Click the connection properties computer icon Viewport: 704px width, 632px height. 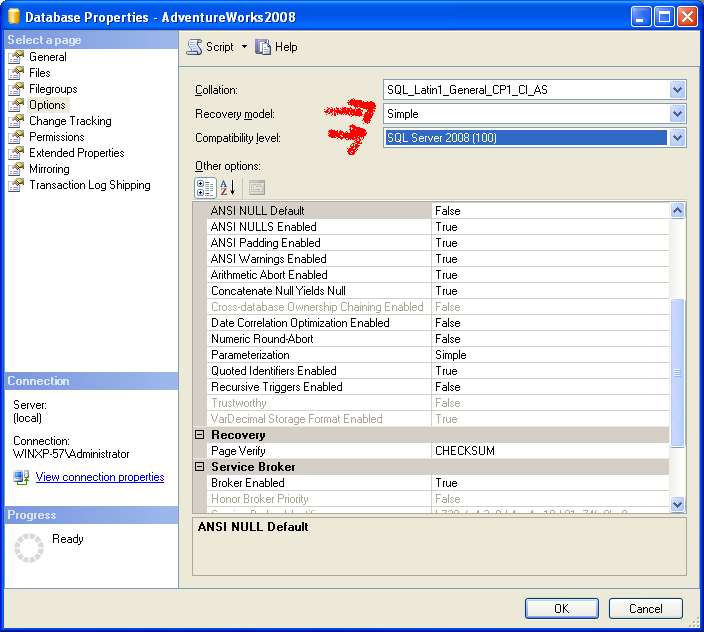21,477
